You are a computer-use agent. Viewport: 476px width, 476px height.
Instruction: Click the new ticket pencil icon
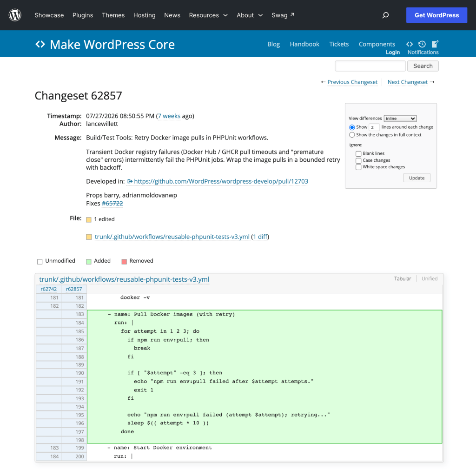point(435,44)
